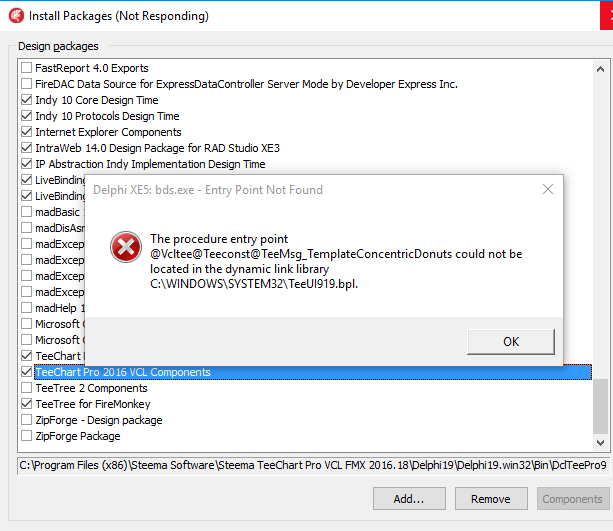Click the Components button
This screenshot has width=613, height=531.
573,499
